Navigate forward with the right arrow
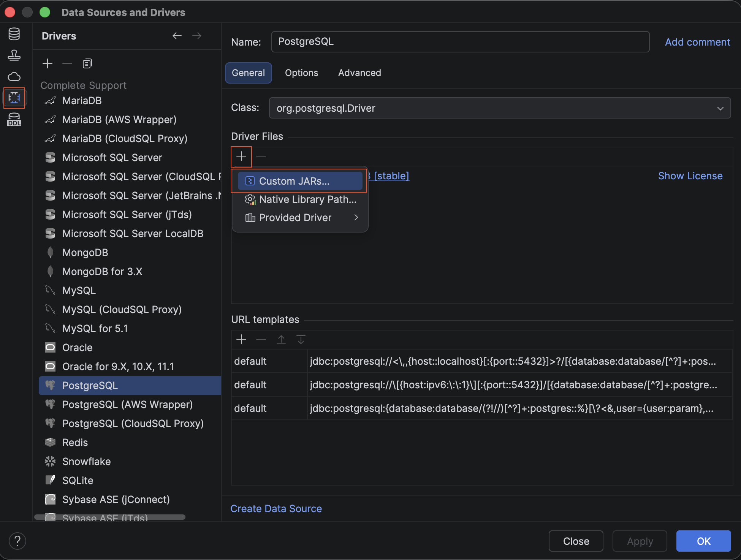 point(197,36)
